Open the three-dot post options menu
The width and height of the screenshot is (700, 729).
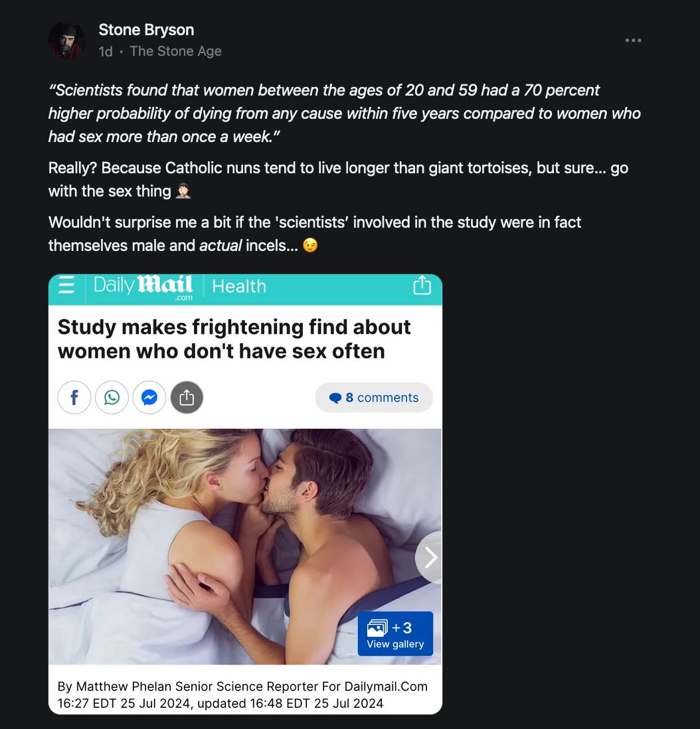pos(633,40)
